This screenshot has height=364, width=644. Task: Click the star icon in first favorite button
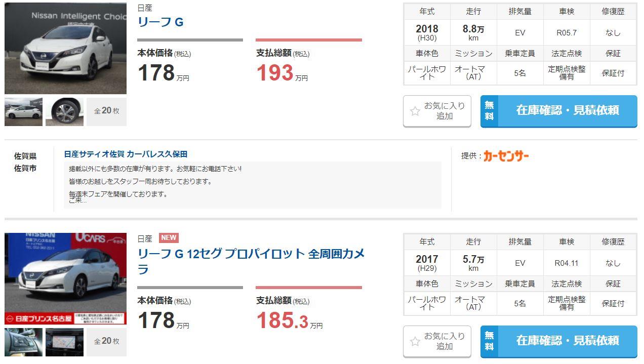[x=415, y=111]
